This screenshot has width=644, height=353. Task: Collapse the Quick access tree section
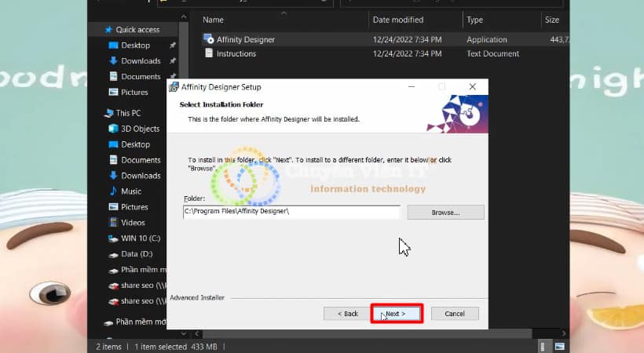(x=98, y=30)
